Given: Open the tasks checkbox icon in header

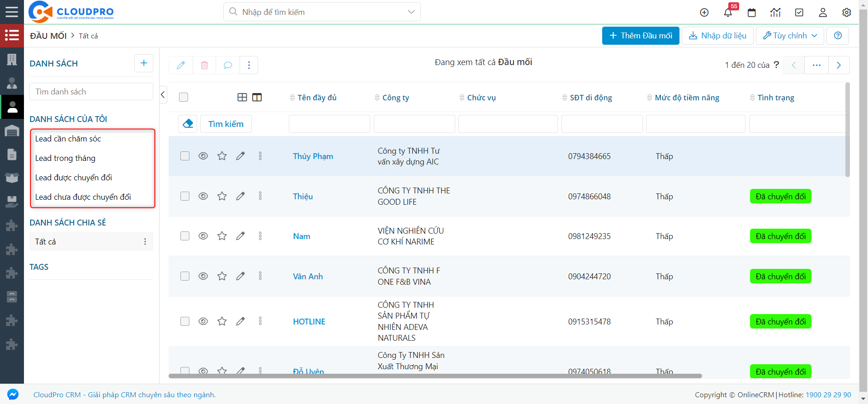Looking at the screenshot, I should point(799,13).
